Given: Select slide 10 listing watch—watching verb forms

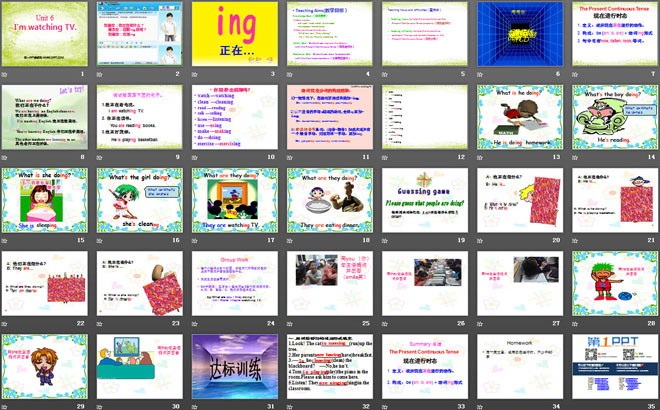Looking at the screenshot, I should coord(235,117).
